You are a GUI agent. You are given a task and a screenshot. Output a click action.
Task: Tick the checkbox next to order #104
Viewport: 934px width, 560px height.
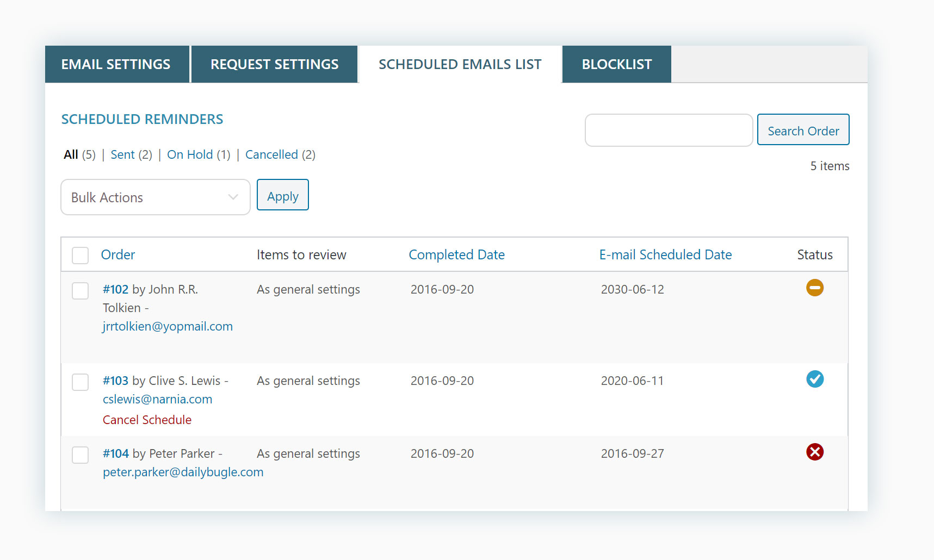point(81,455)
